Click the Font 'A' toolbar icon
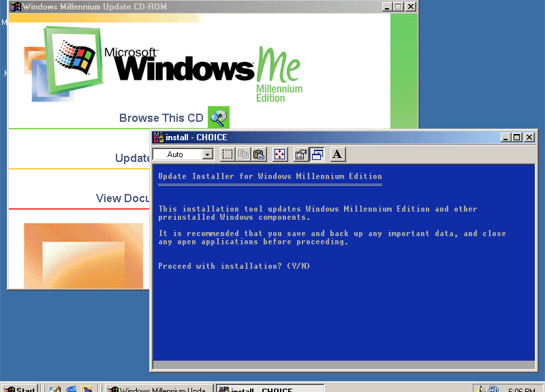Viewport: 545px width, 392px height. point(337,154)
